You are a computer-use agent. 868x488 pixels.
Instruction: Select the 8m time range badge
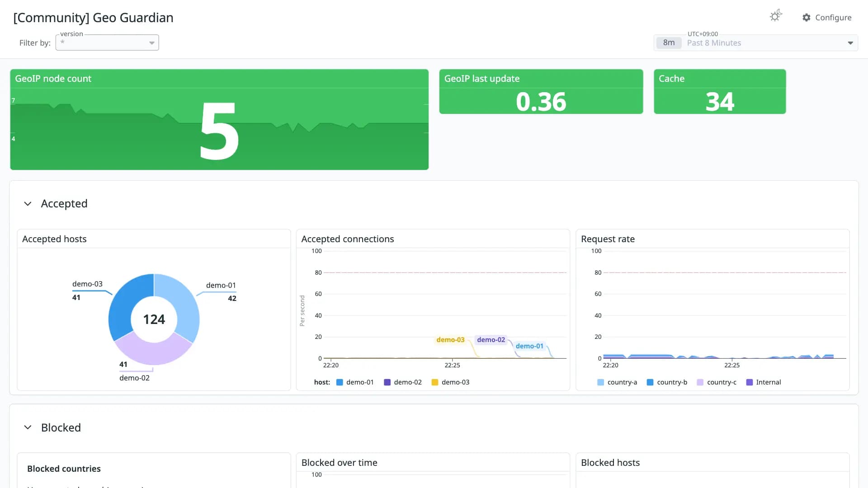[669, 43]
